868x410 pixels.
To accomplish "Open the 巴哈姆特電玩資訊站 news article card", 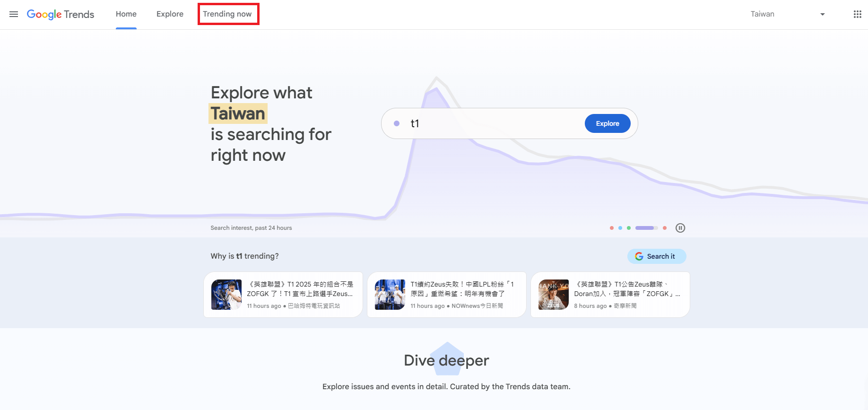I will (283, 295).
